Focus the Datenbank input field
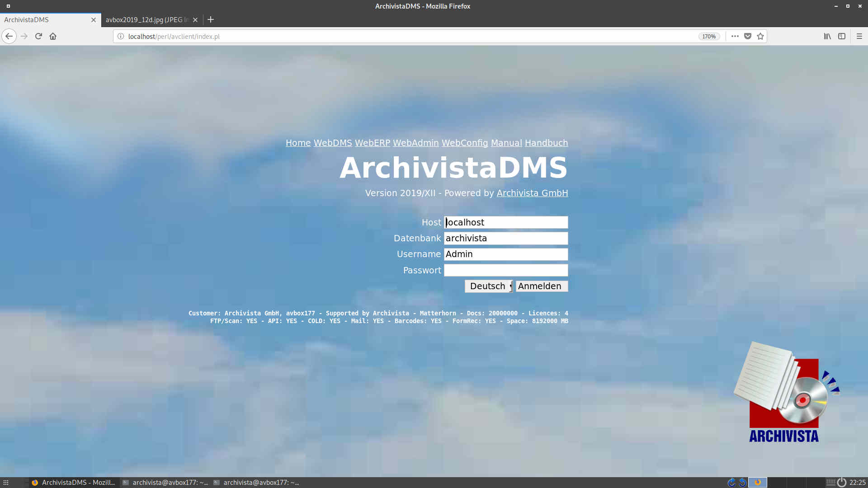 [x=506, y=238]
